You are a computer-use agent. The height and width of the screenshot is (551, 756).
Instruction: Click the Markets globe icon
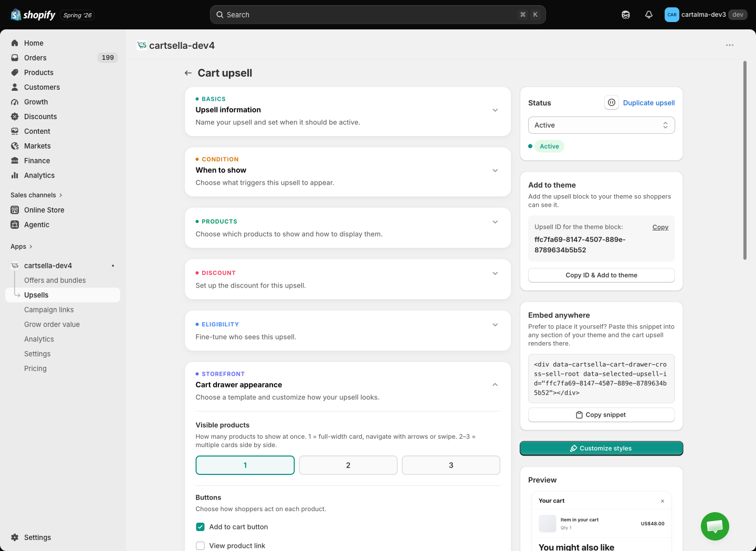pos(15,146)
